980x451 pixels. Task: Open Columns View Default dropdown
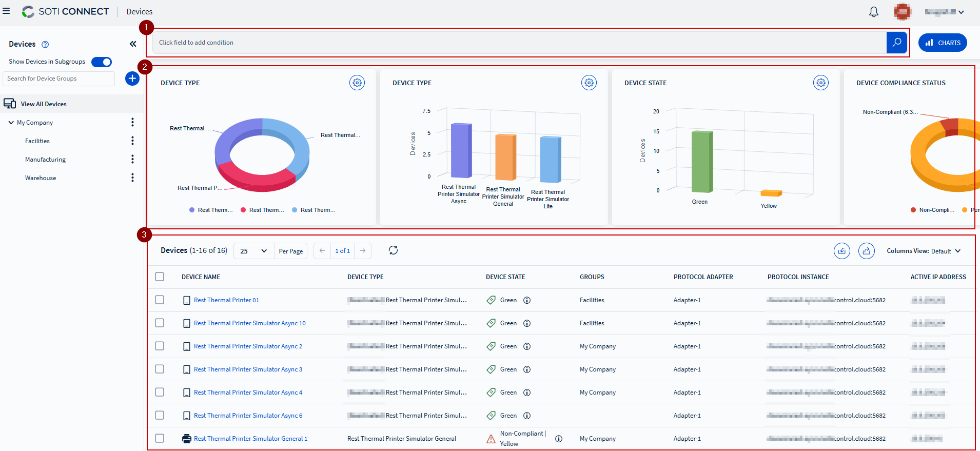924,251
